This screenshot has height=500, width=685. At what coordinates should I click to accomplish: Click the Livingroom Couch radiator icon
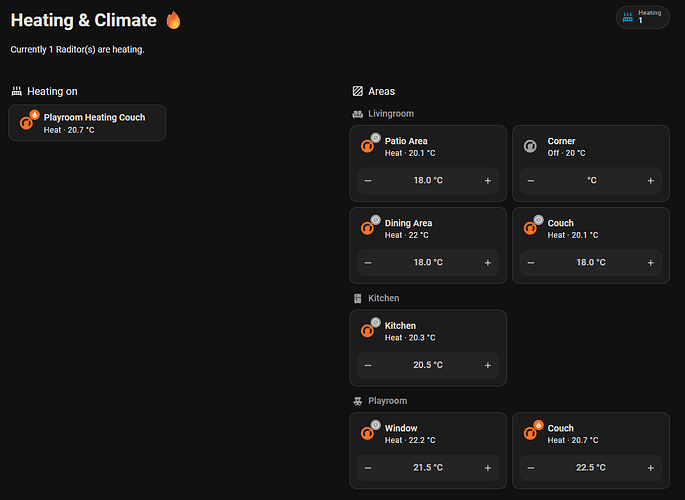click(x=530, y=228)
